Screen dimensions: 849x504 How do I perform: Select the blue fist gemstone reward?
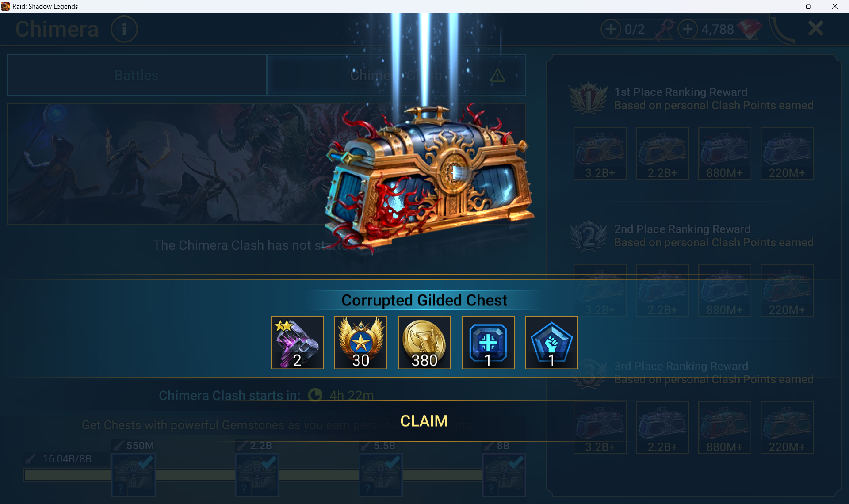coord(552,343)
